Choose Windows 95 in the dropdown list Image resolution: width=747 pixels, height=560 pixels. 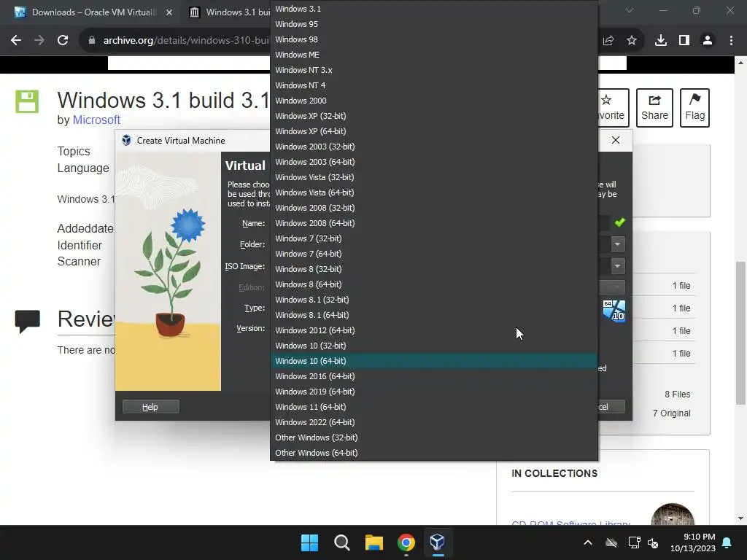coord(433,24)
